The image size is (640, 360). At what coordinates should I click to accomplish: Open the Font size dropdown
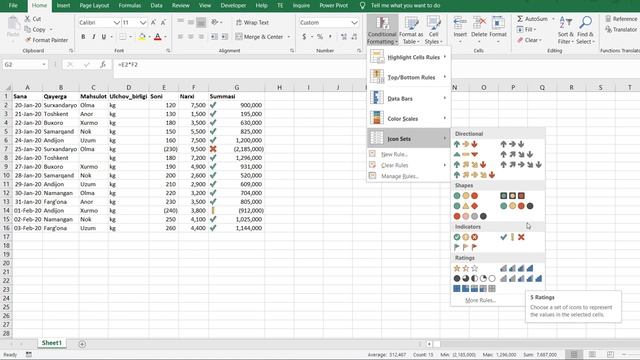[x=143, y=22]
